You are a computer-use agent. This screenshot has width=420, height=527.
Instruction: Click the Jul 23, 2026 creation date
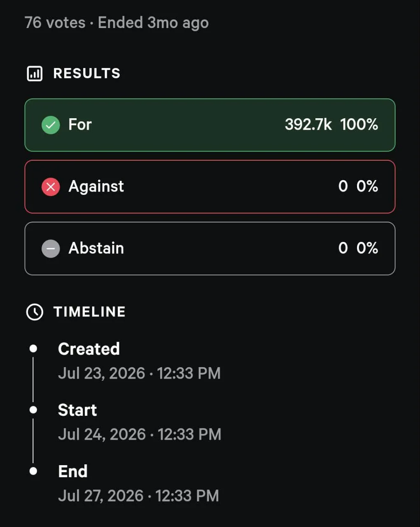pos(102,373)
